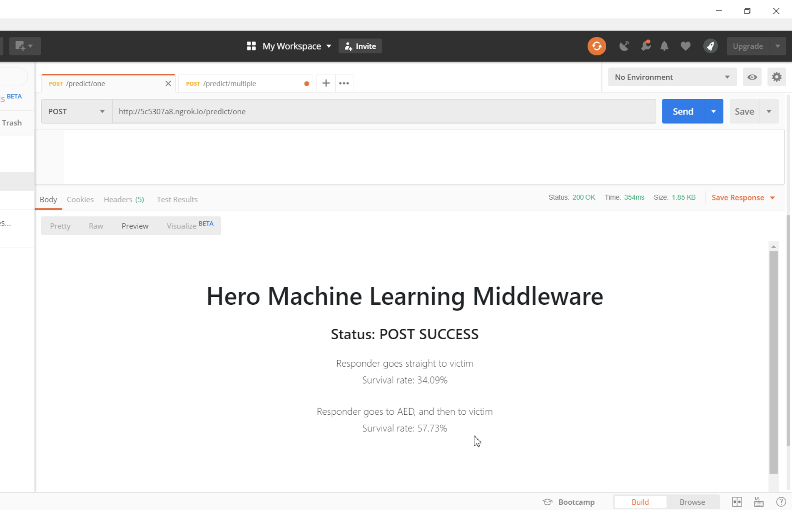
Task: Open the No Environment dropdown
Action: pyautogui.click(x=672, y=77)
